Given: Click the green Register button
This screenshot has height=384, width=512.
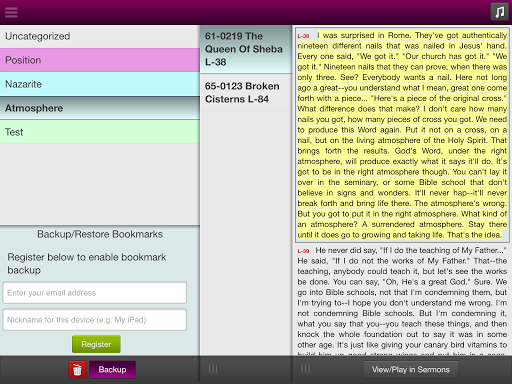Looking at the screenshot, I should (x=96, y=344).
